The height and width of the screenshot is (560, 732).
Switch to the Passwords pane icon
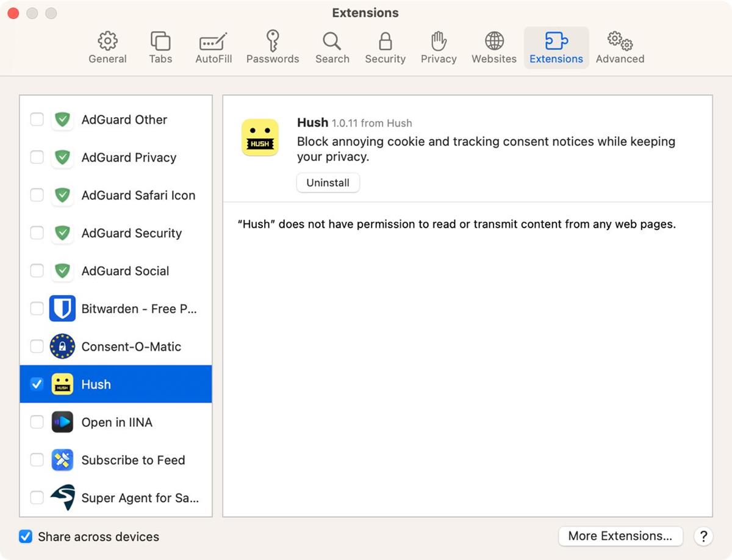coord(272,46)
